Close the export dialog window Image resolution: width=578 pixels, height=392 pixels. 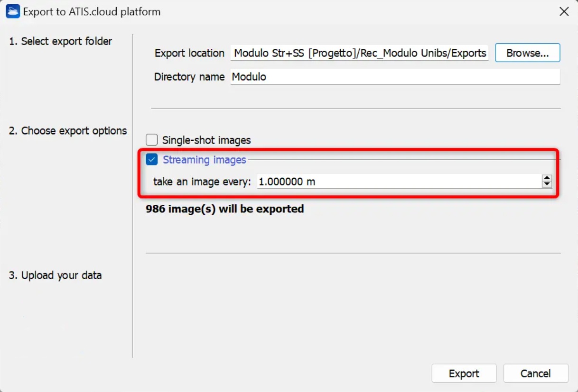564,11
